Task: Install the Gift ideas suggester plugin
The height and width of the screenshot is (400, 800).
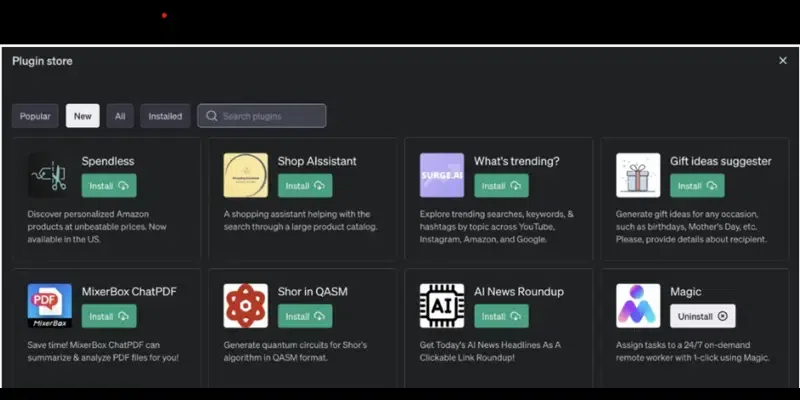Action: (x=697, y=186)
